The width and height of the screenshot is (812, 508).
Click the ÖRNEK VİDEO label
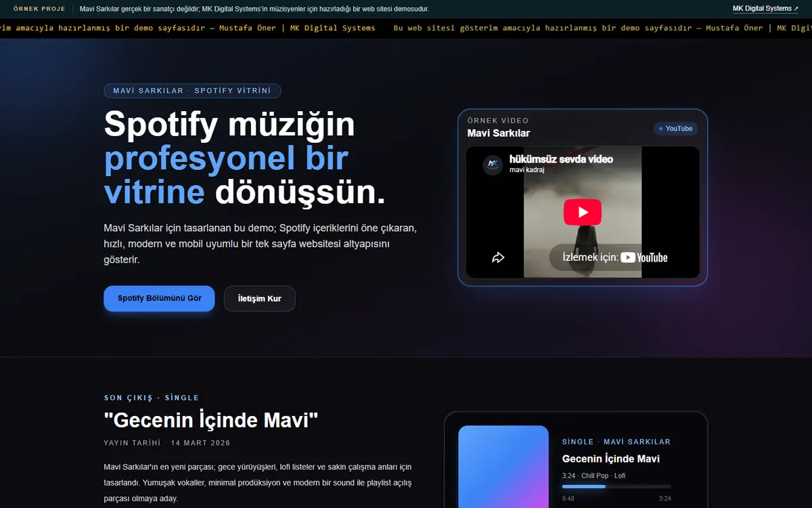[498, 121]
